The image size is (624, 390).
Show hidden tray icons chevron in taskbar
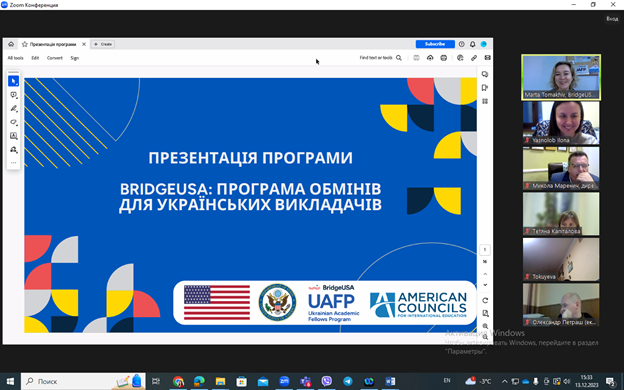[x=504, y=381]
